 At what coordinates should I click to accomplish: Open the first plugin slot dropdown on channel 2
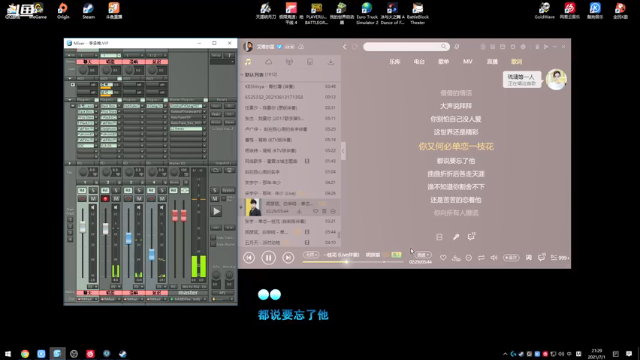tap(119, 106)
